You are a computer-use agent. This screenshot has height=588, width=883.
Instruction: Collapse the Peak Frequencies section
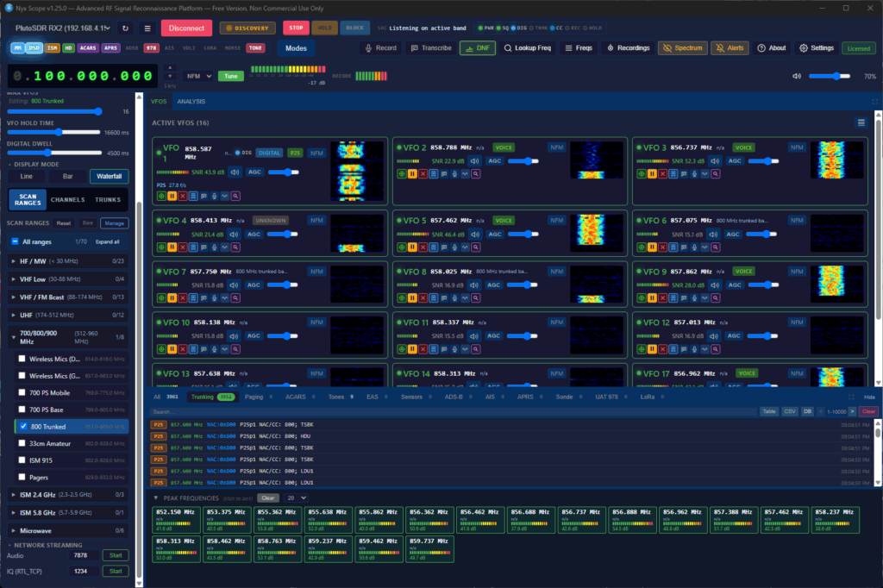(156, 498)
